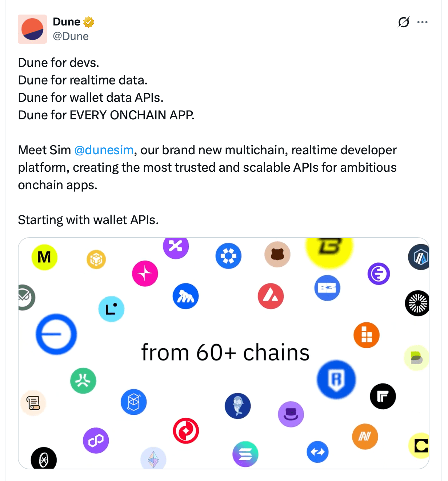This screenshot has height=481, width=448.
Task: Click the pink four-point star logo
Action: (x=145, y=274)
